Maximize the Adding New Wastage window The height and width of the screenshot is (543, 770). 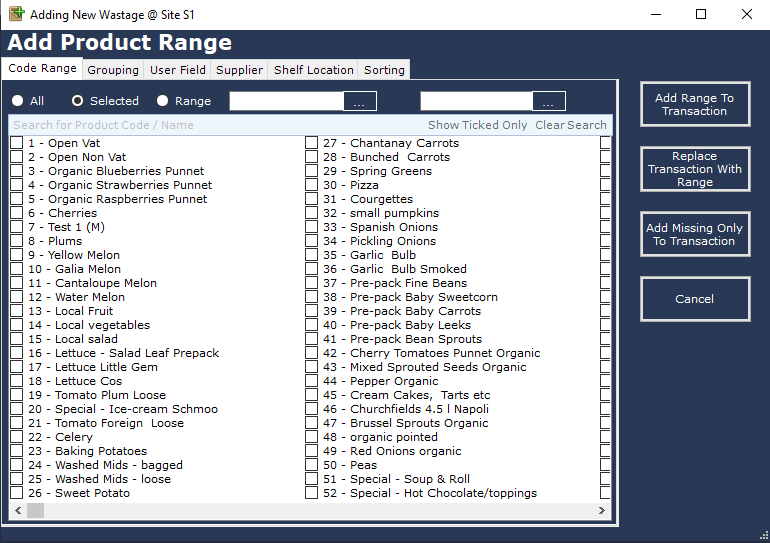(701, 14)
